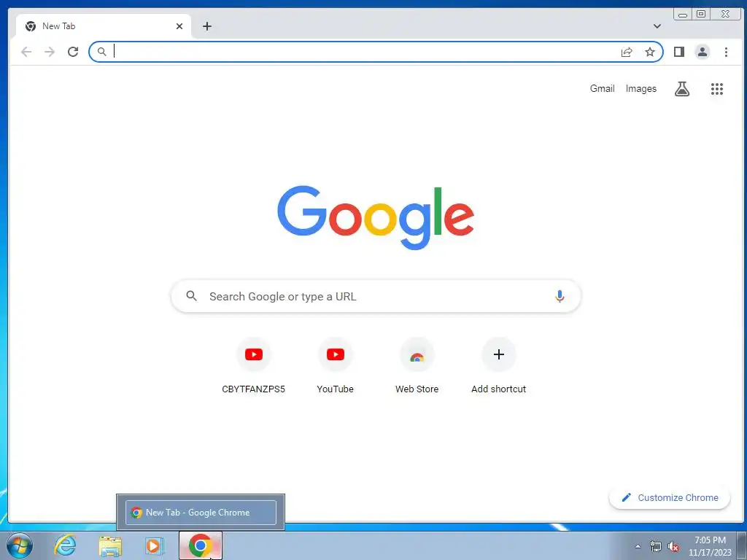Click the Search Google or type a URL box

pyautogui.click(x=376, y=296)
